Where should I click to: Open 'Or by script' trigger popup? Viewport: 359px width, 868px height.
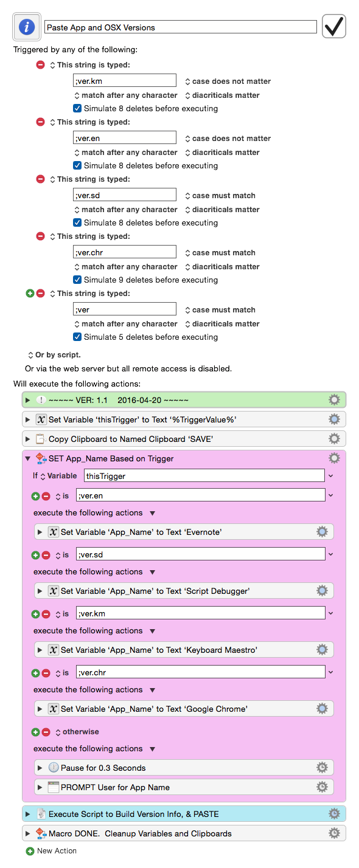tap(54, 355)
